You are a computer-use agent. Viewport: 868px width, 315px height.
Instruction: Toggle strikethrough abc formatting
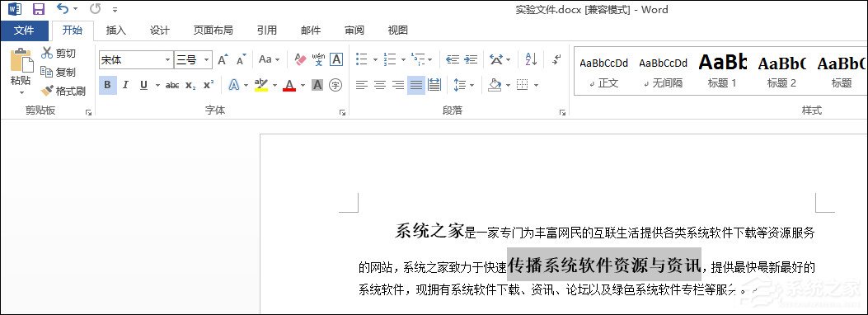point(172,85)
